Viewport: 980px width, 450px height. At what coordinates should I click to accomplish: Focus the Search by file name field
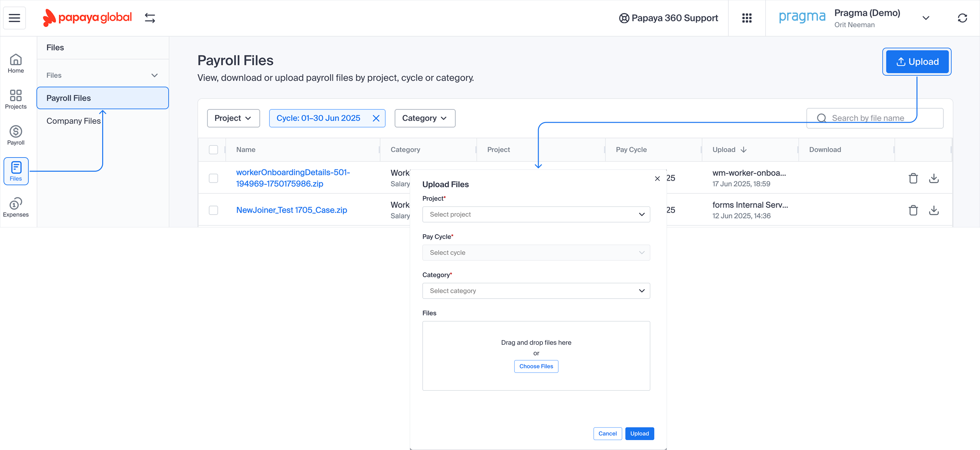[x=874, y=118]
